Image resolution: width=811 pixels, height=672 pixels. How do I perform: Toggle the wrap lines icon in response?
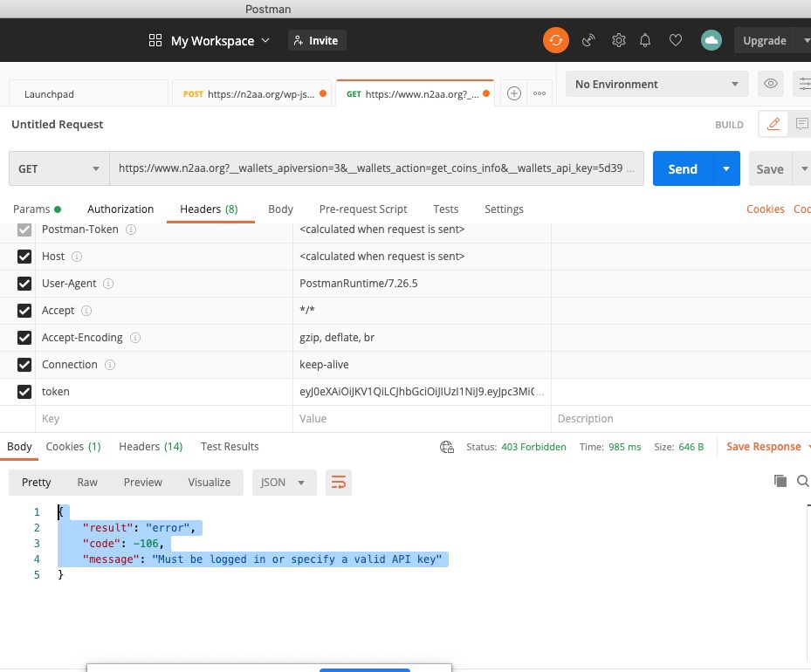(338, 483)
